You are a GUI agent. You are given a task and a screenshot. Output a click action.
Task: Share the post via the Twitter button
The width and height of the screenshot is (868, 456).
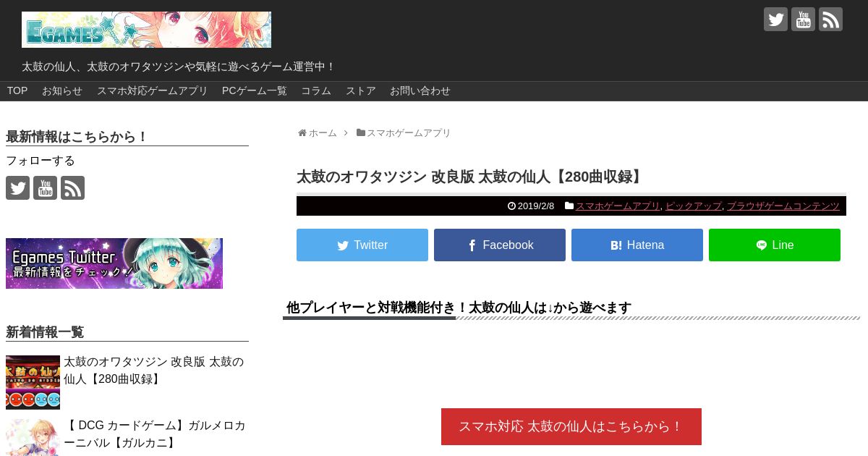362,245
